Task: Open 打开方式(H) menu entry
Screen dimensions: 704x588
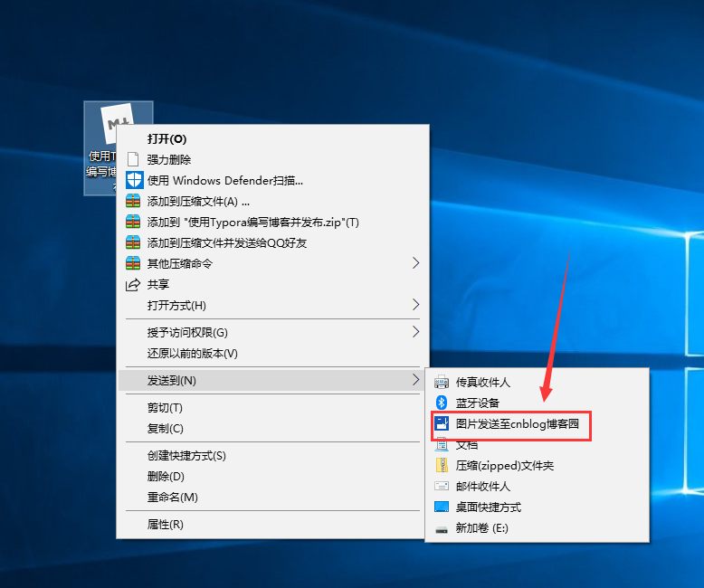Action: pos(272,305)
